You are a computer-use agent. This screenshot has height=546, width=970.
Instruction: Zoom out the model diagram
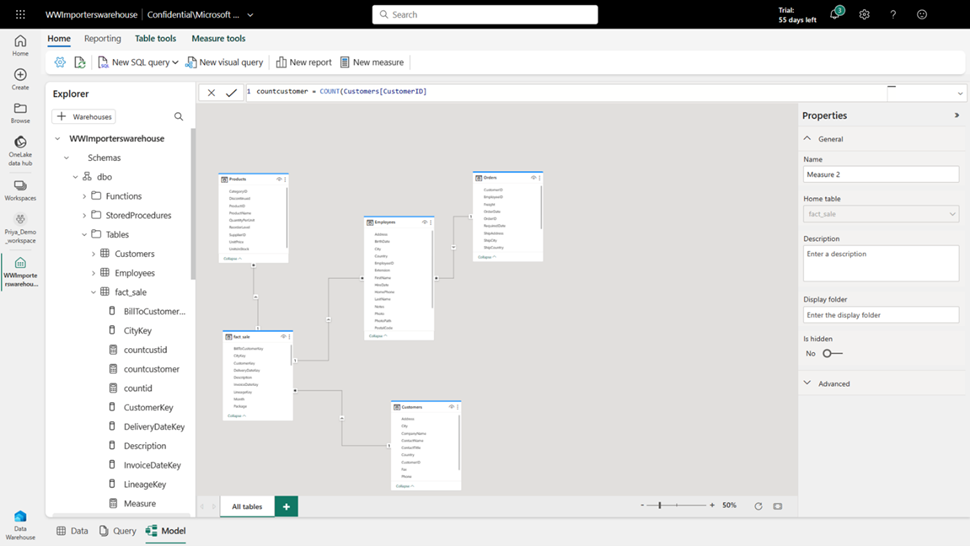pyautogui.click(x=642, y=505)
